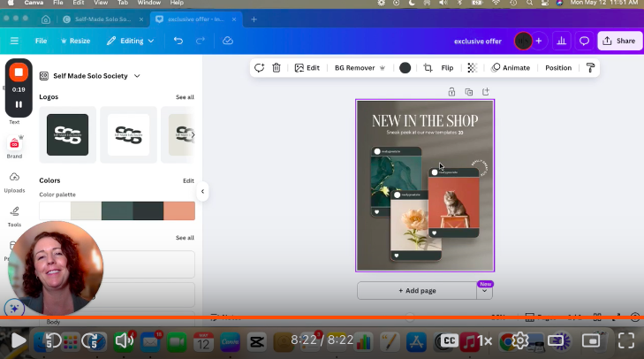Toggle closed captions CC

[450, 341]
